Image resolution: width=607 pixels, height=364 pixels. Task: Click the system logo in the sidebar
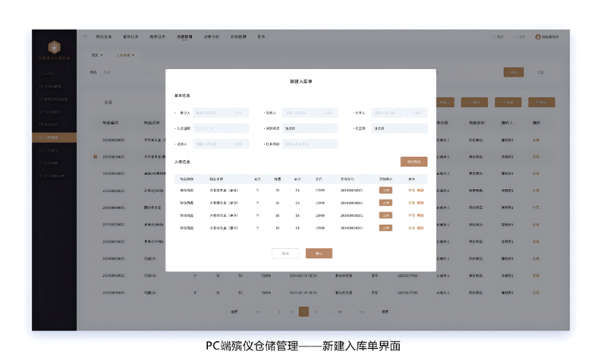tap(54, 47)
